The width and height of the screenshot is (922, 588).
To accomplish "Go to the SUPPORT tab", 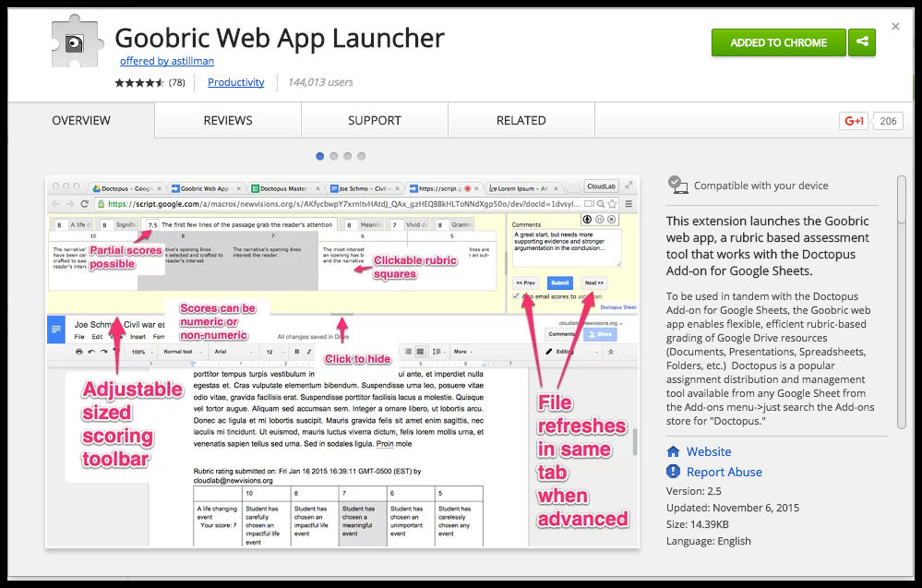I will click(375, 121).
